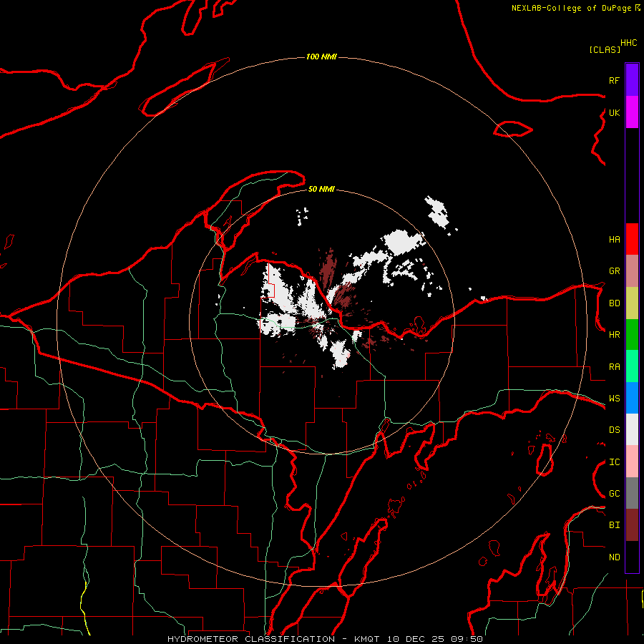Click the RF purple legend swatch
This screenshot has width=644, height=644.
[x=632, y=80]
